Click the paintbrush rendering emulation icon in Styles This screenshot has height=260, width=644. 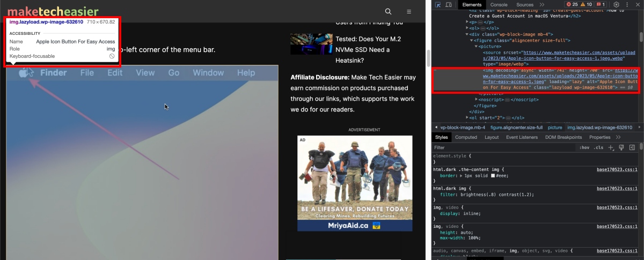click(621, 147)
